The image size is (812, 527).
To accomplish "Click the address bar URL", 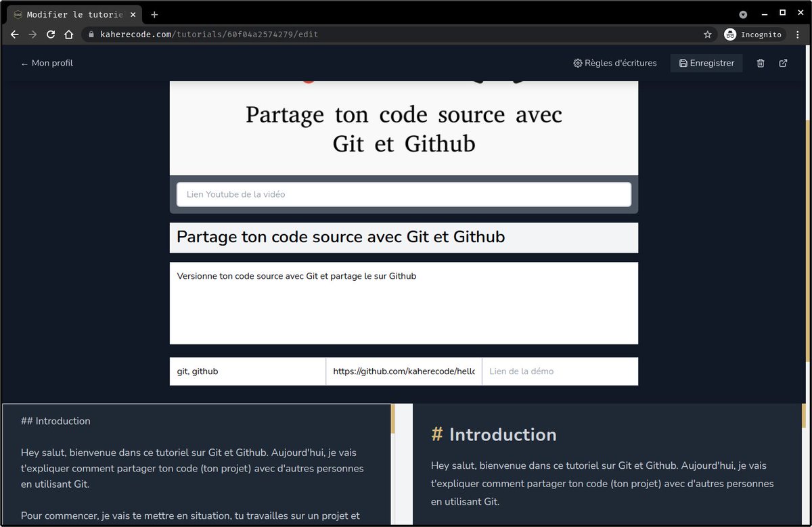I will [209, 35].
